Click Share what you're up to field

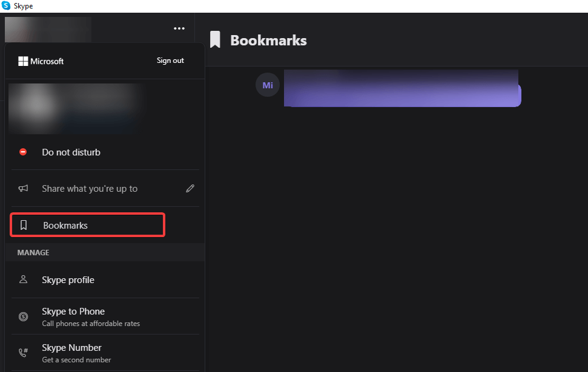pyautogui.click(x=105, y=189)
